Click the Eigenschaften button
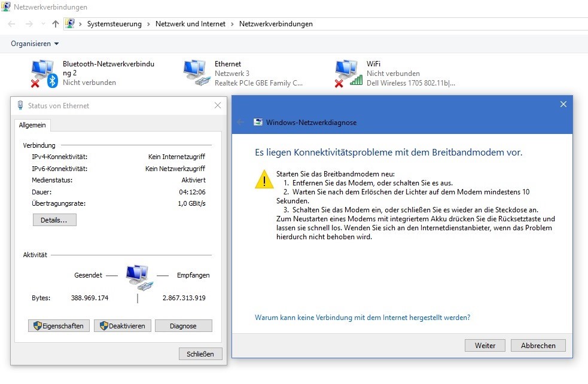 click(x=59, y=326)
